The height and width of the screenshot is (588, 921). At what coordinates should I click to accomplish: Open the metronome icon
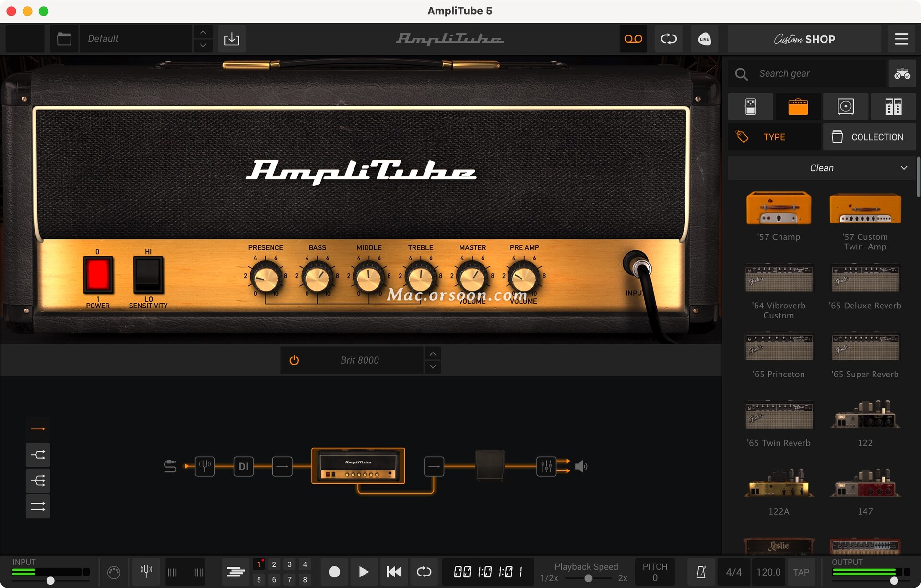tap(701, 572)
